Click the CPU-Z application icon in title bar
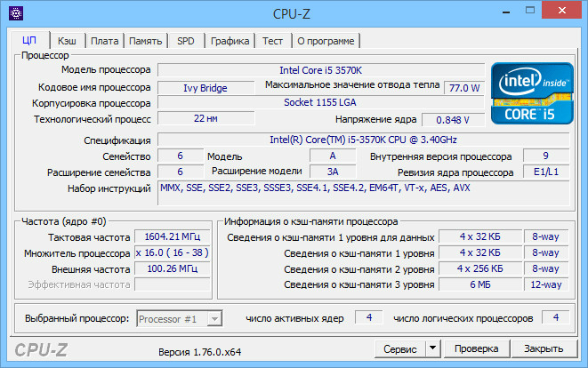 16,13
